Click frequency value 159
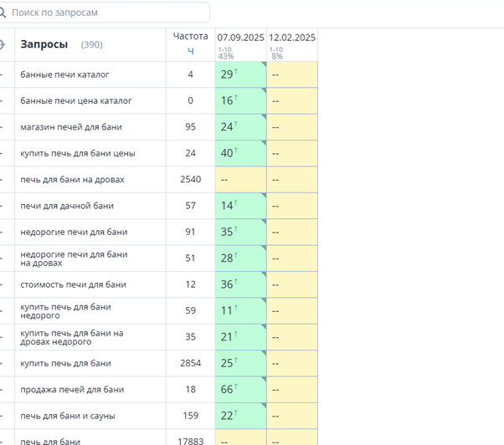The image size is (504, 445). click(190, 416)
